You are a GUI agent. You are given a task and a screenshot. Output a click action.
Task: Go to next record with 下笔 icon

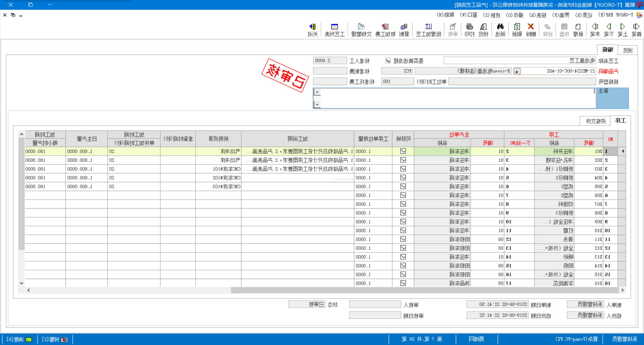(608, 29)
